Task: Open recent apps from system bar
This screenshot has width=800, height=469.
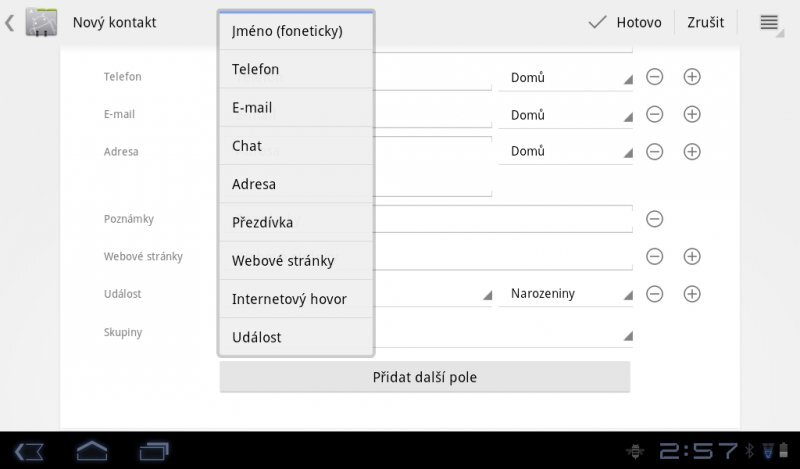Action: pyautogui.click(x=155, y=451)
